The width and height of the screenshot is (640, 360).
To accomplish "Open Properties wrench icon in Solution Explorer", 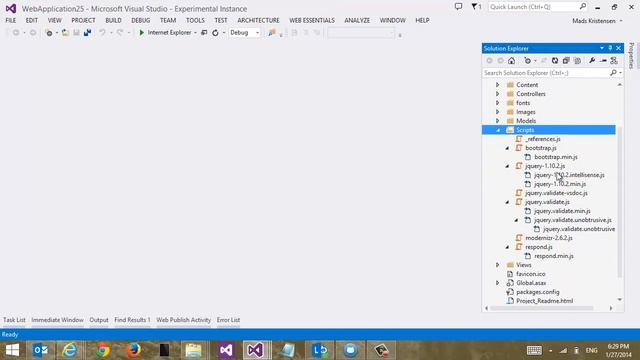I will click(592, 60).
